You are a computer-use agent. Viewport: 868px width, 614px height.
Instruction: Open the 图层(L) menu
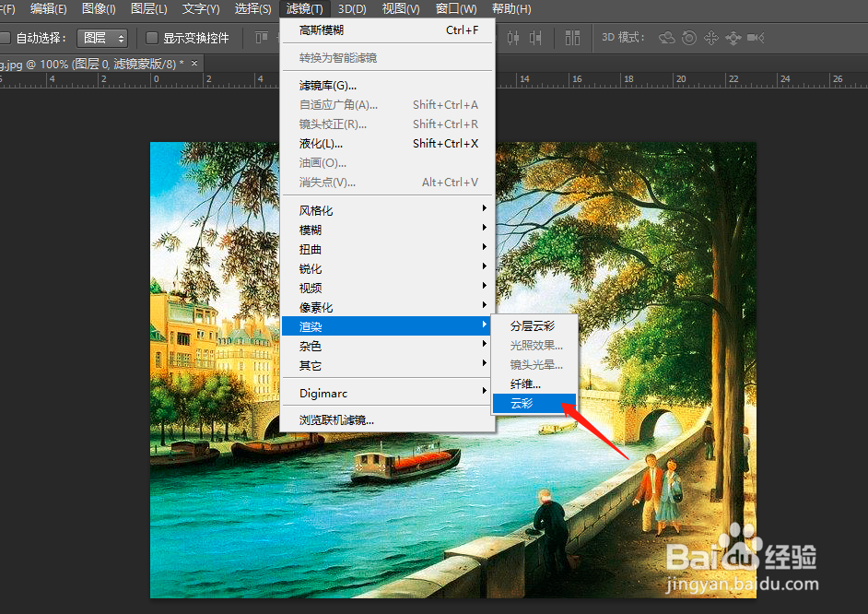pyautogui.click(x=148, y=9)
